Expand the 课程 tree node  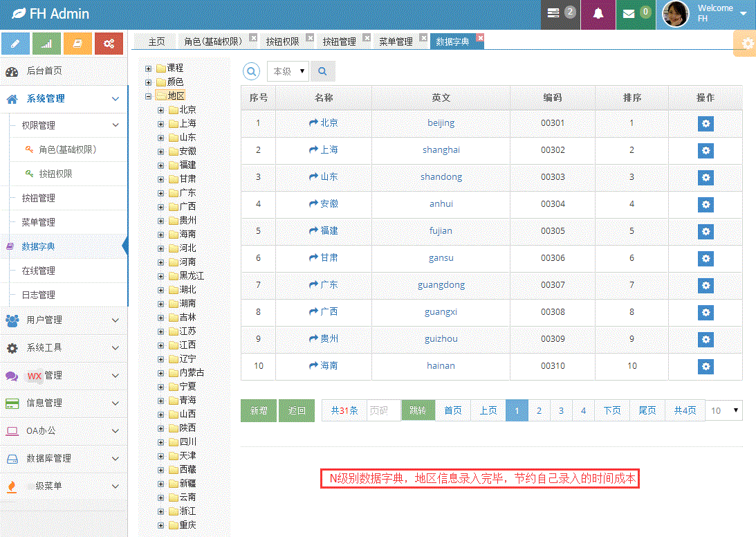(x=149, y=69)
